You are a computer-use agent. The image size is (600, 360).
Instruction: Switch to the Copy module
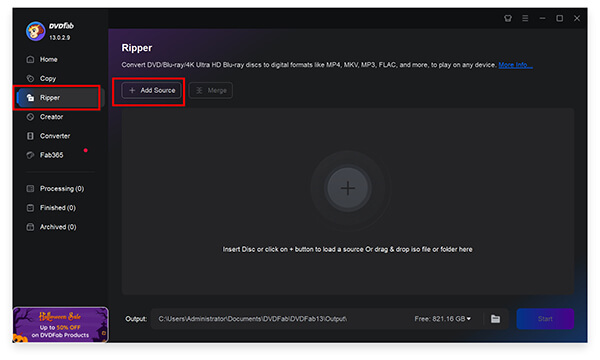[x=41, y=78]
